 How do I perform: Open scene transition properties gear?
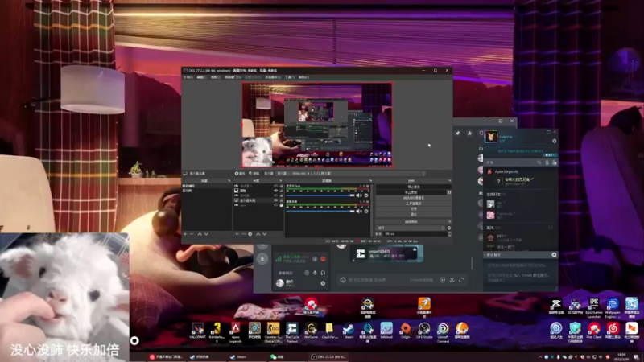(449, 228)
